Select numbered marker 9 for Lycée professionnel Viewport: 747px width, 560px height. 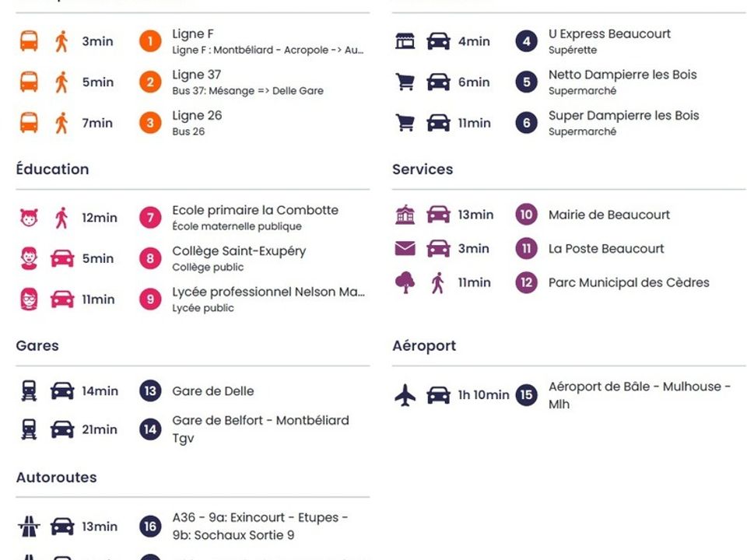(x=150, y=299)
